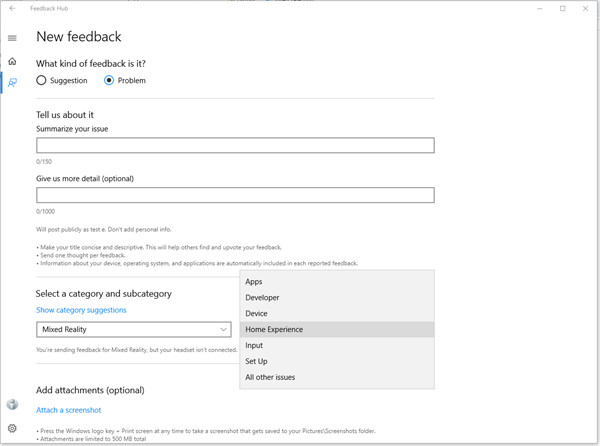Minimize the Feedback Hub window

(536, 9)
